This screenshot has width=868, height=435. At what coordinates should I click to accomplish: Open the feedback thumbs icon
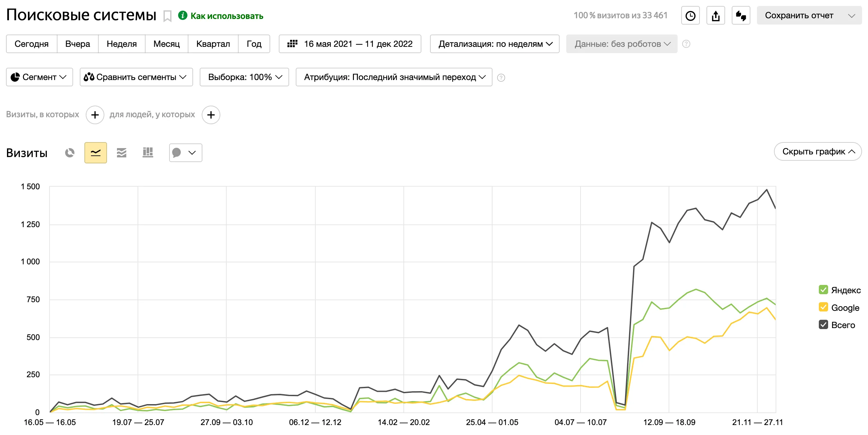tap(741, 16)
